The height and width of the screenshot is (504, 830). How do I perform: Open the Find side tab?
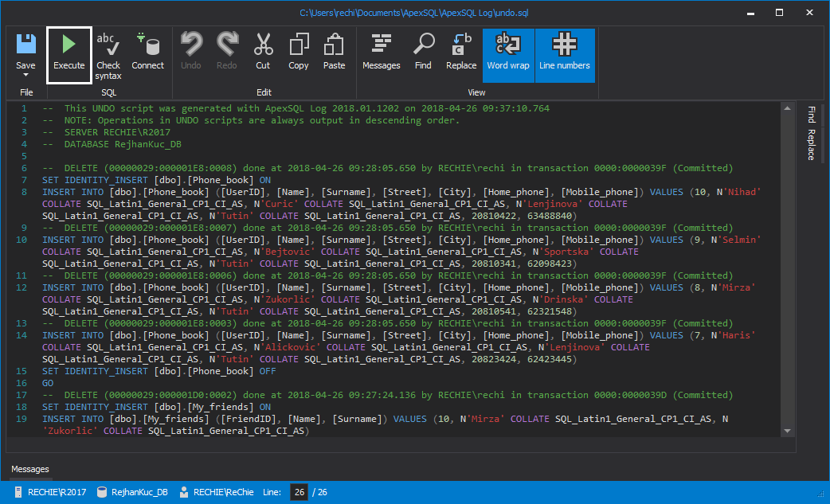point(812,115)
